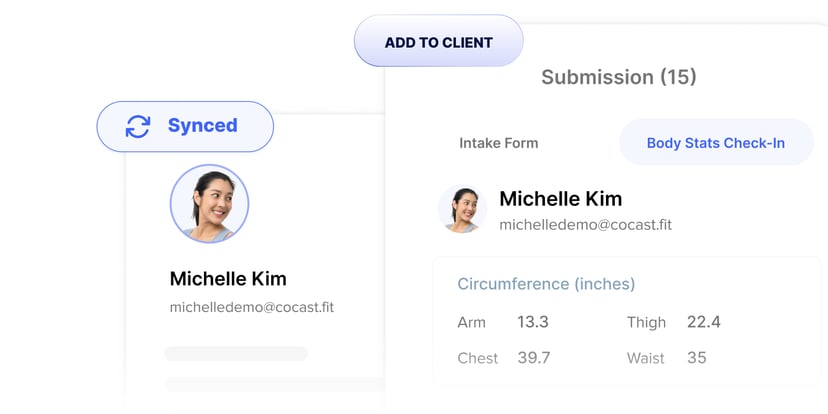This screenshot has height=414, width=828.
Task: Click the Thigh label
Action: 646,322
